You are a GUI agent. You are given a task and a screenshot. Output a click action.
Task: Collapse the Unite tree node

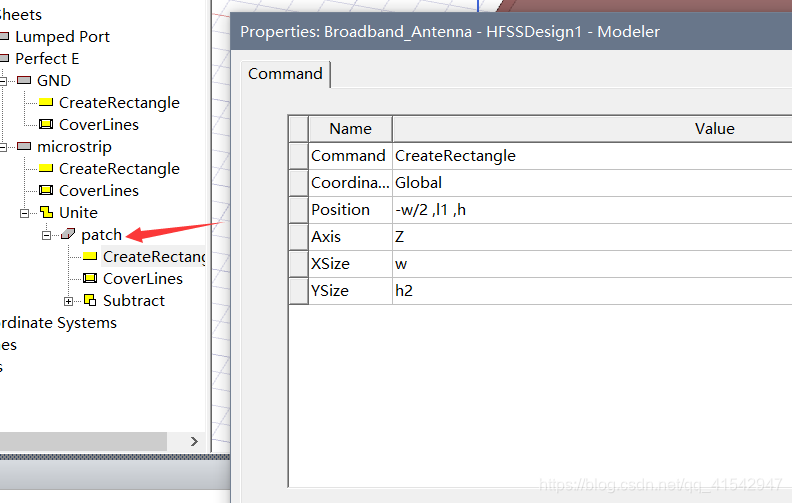coord(24,213)
